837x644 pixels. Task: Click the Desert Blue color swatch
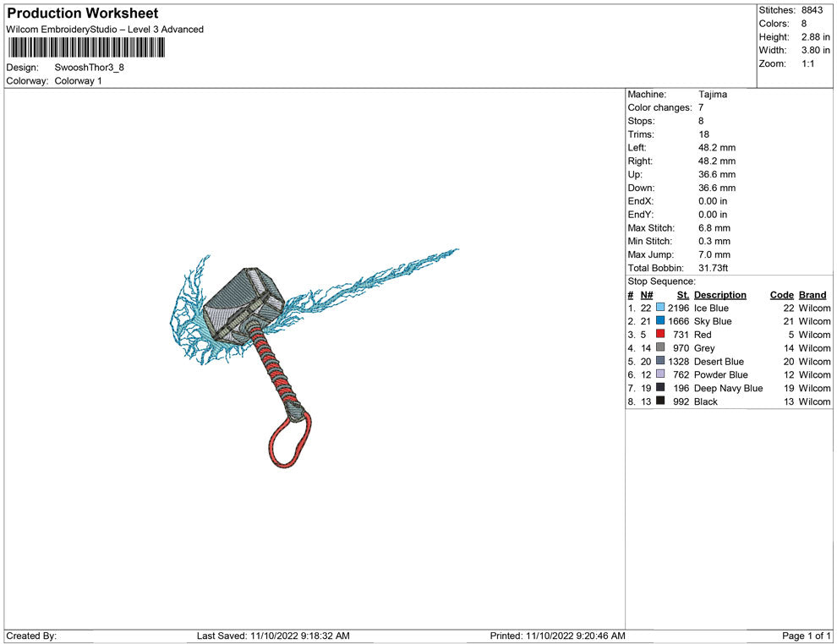click(x=660, y=361)
